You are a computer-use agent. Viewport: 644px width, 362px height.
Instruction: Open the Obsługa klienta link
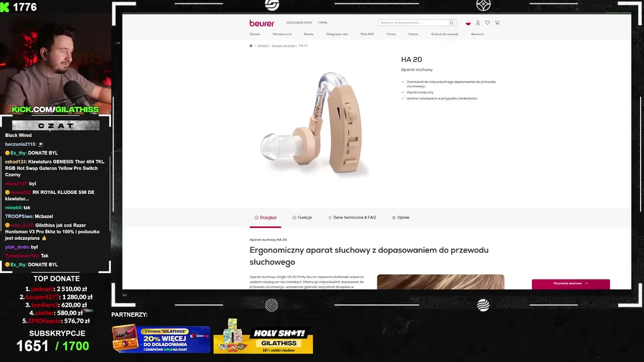tap(299, 23)
